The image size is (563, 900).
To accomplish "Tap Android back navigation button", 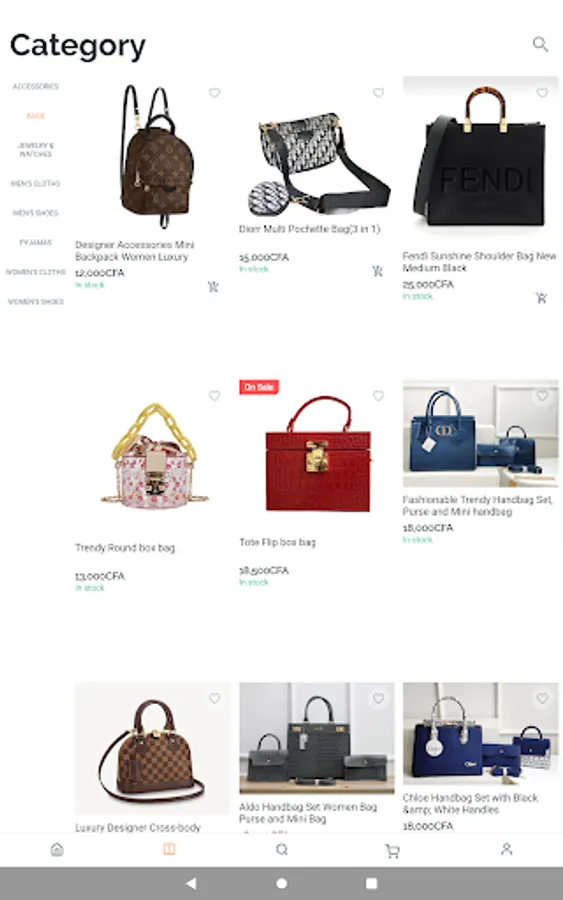I will [191, 883].
